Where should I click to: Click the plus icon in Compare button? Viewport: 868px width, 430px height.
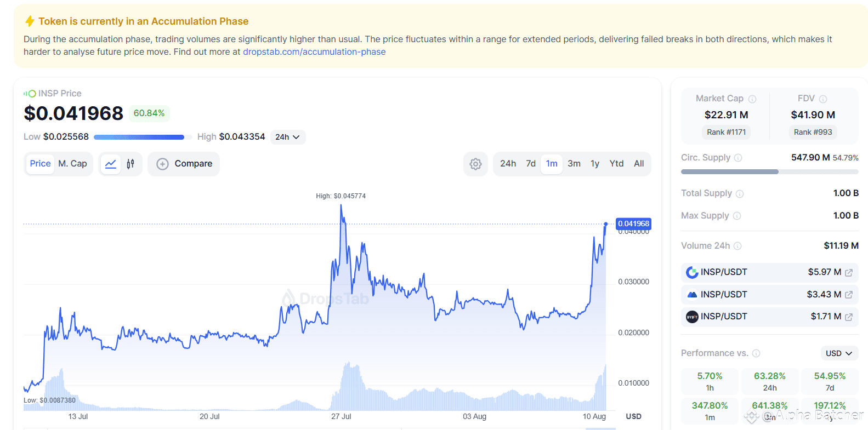[x=162, y=164]
